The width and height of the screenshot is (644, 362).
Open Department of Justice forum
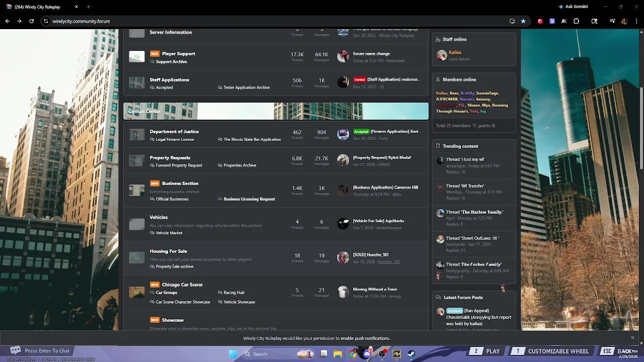(x=174, y=132)
